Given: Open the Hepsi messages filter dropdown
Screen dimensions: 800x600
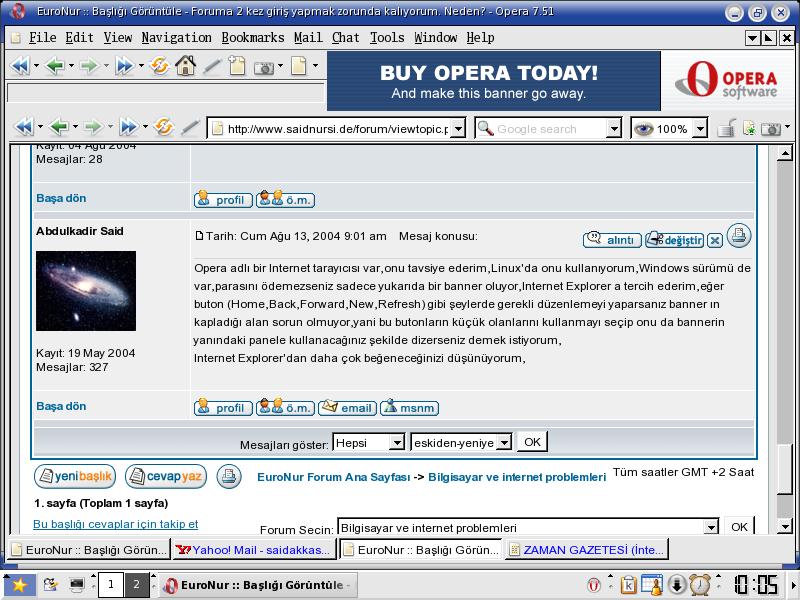Looking at the screenshot, I should [x=397, y=443].
